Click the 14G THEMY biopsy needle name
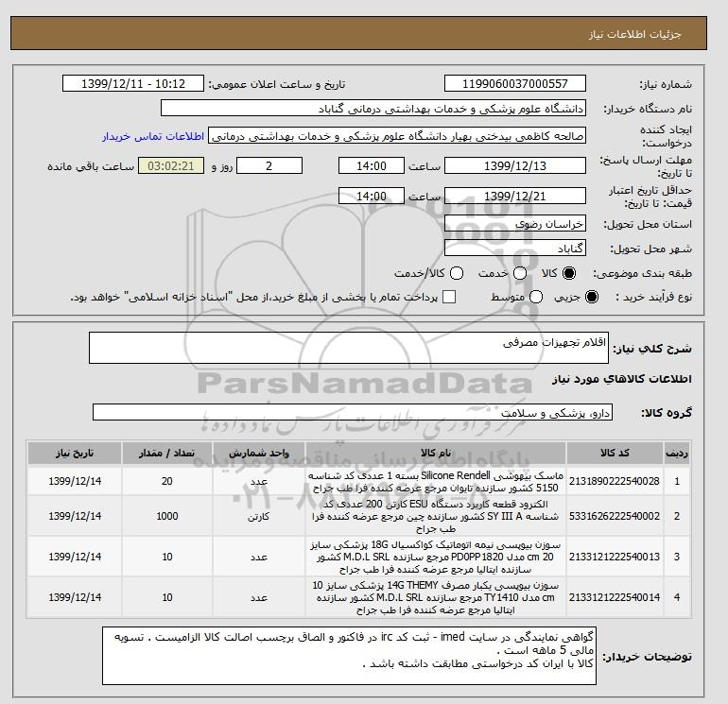 436,597
